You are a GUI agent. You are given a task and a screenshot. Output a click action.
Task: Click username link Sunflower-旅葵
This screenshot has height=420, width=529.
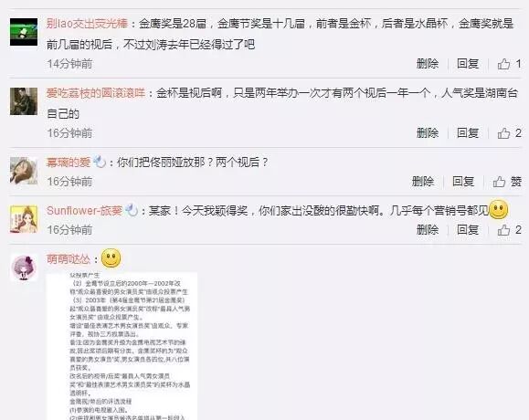[84, 211]
